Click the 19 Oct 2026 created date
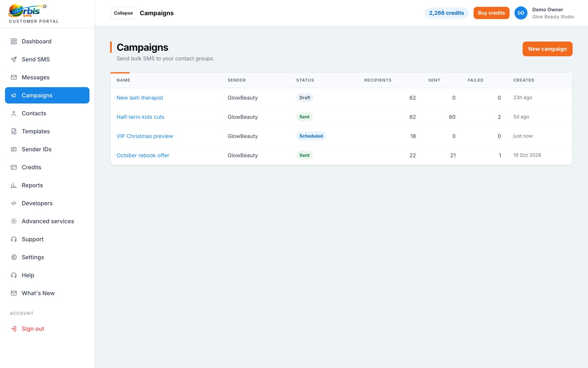 tap(527, 155)
